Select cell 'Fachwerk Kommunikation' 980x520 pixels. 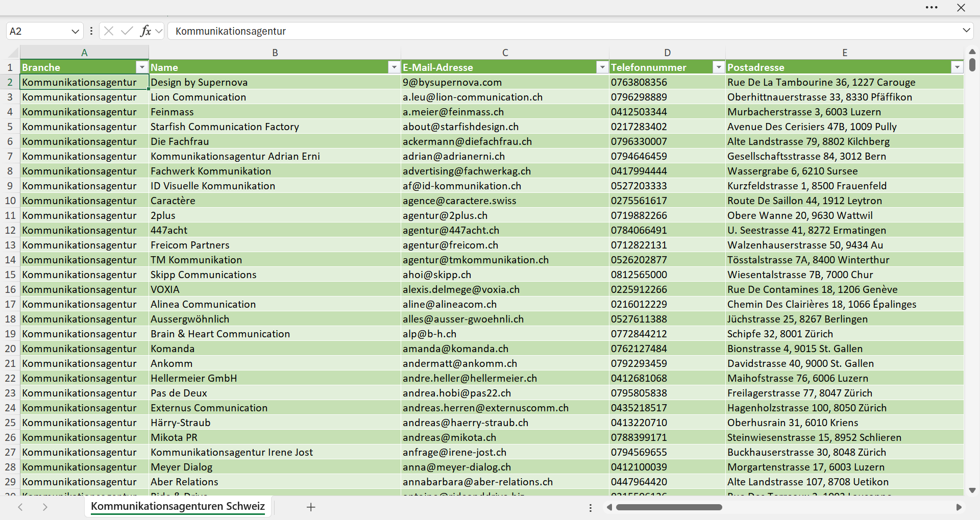click(x=275, y=171)
